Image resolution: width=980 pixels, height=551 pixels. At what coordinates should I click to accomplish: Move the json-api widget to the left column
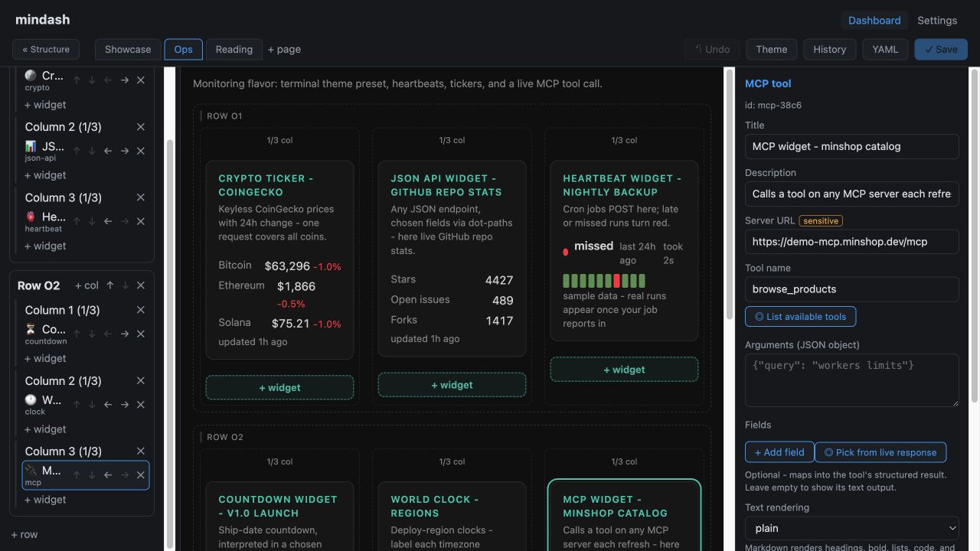(108, 151)
